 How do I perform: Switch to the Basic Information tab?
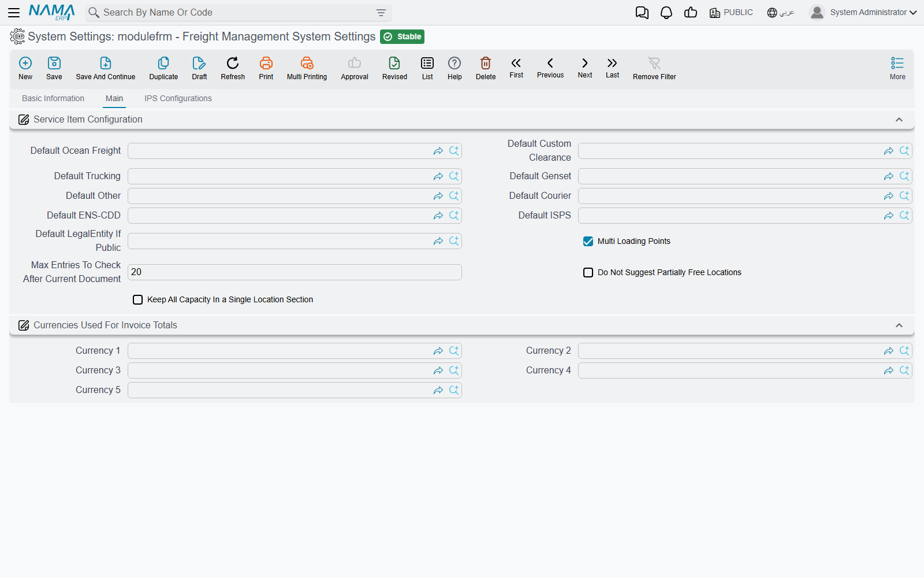(x=53, y=98)
